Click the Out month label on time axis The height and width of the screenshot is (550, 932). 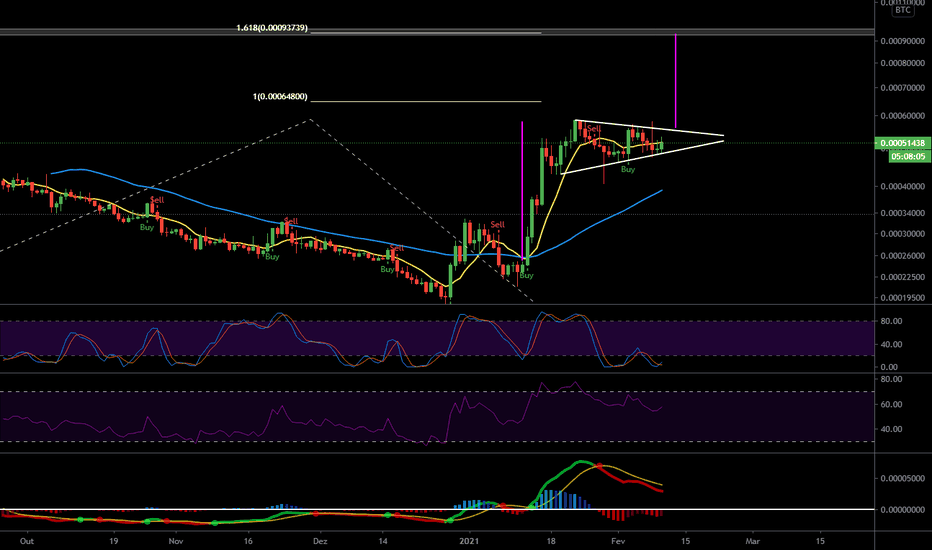(27, 541)
